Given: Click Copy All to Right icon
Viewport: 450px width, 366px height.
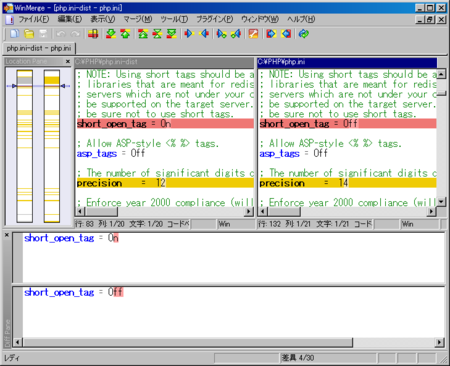Looking at the screenshot, I should (x=271, y=34).
